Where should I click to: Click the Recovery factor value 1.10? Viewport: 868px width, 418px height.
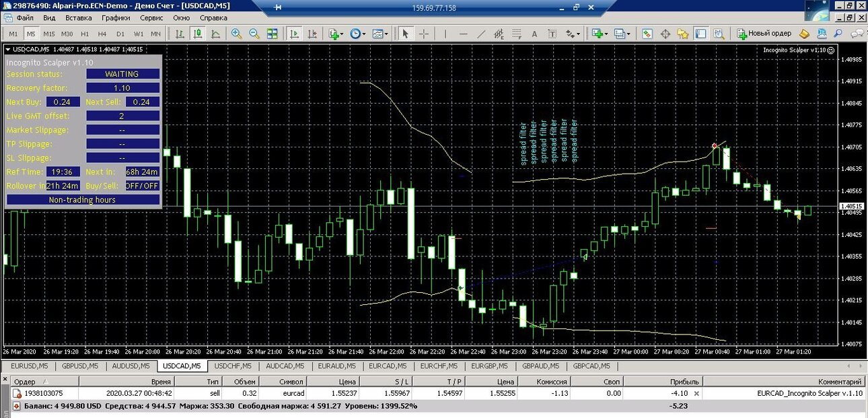pyautogui.click(x=122, y=88)
